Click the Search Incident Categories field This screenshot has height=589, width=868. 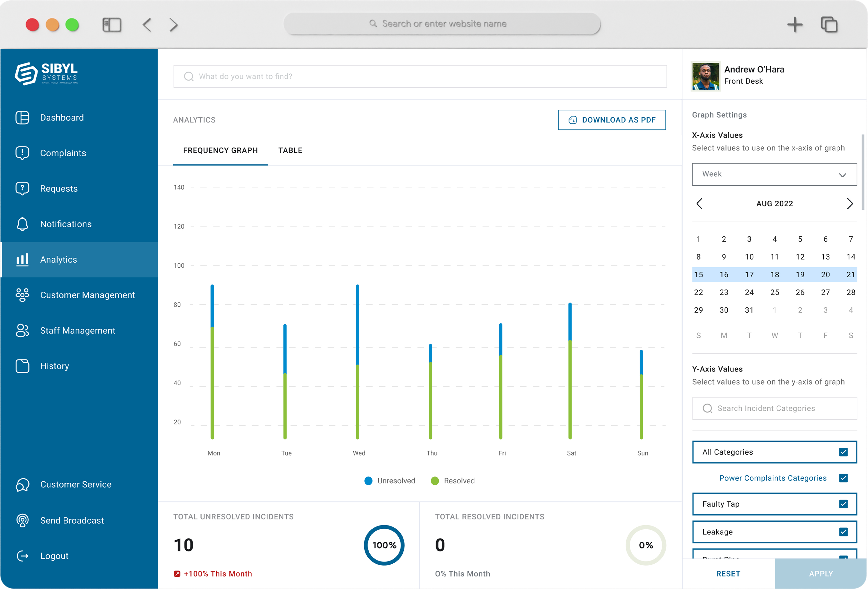point(774,408)
